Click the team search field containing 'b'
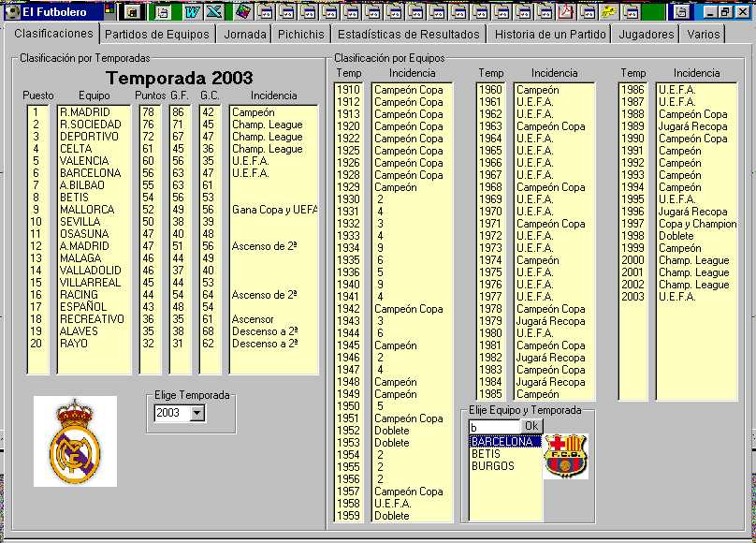The image size is (756, 543). [494, 427]
